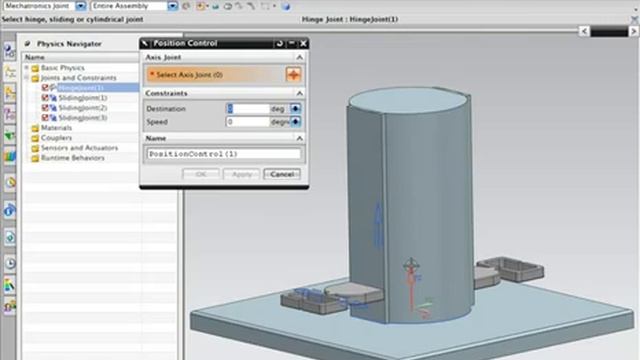The height and width of the screenshot is (360, 640).
Task: Select HingeJoint(1) in the navigator
Action: coord(81,87)
